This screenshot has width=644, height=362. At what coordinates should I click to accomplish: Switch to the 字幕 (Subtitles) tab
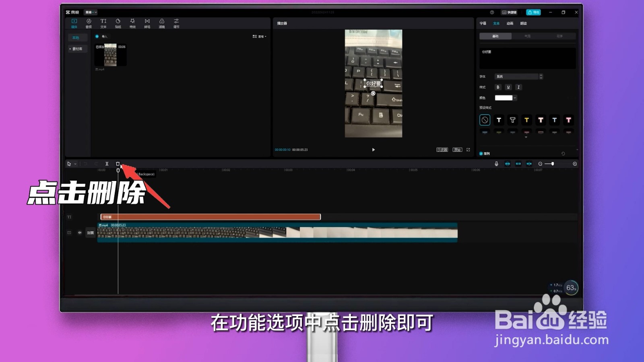tap(483, 23)
